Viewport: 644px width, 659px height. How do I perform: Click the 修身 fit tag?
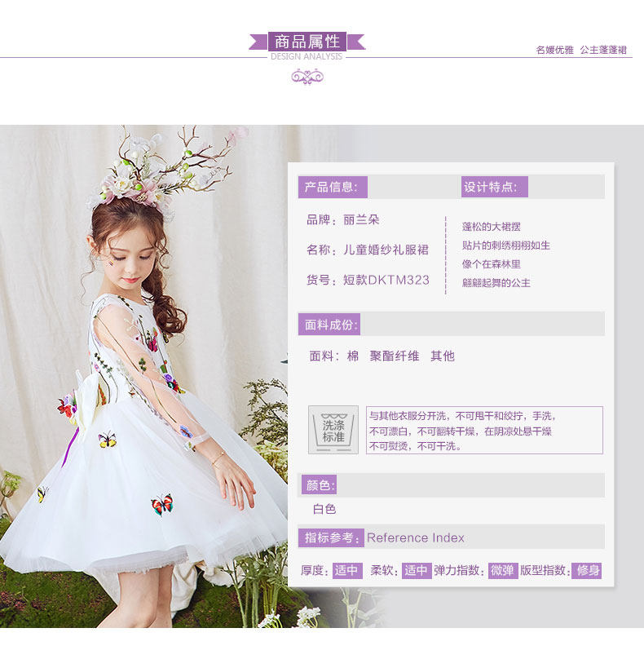[587, 570]
